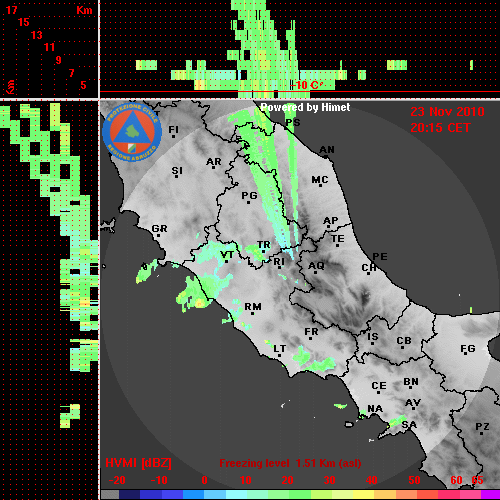Click the '-20' dBZ scale value
Viewport: 500px width, 500px height.
tap(117, 480)
